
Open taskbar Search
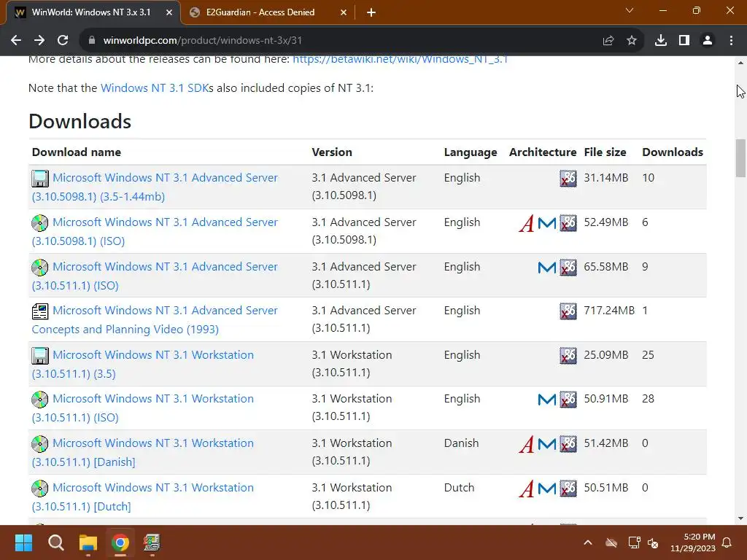[x=55, y=542]
